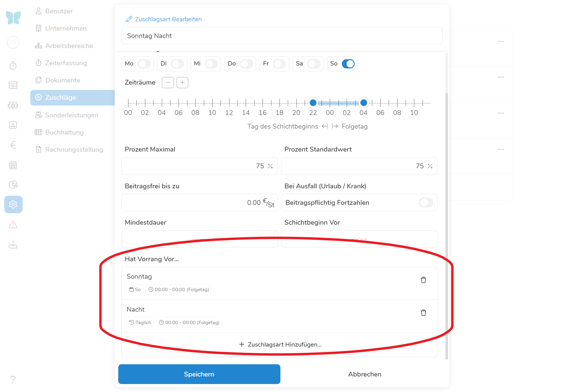Viewport: 564px width, 392px height.
Task: Click the warning triangle sidebar icon
Action: click(x=13, y=224)
